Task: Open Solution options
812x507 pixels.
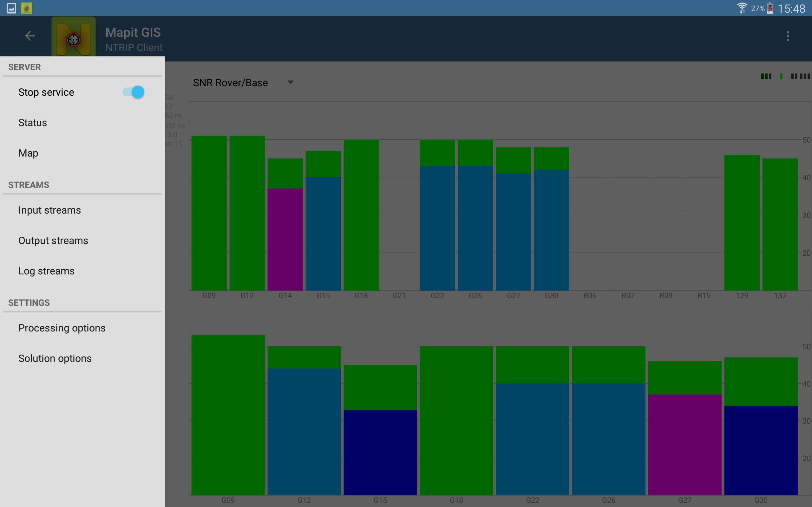Action: (x=82, y=358)
